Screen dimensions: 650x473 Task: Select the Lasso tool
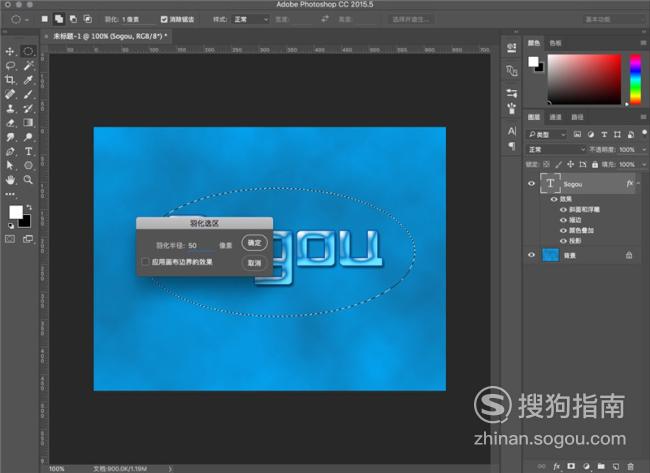coord(10,65)
